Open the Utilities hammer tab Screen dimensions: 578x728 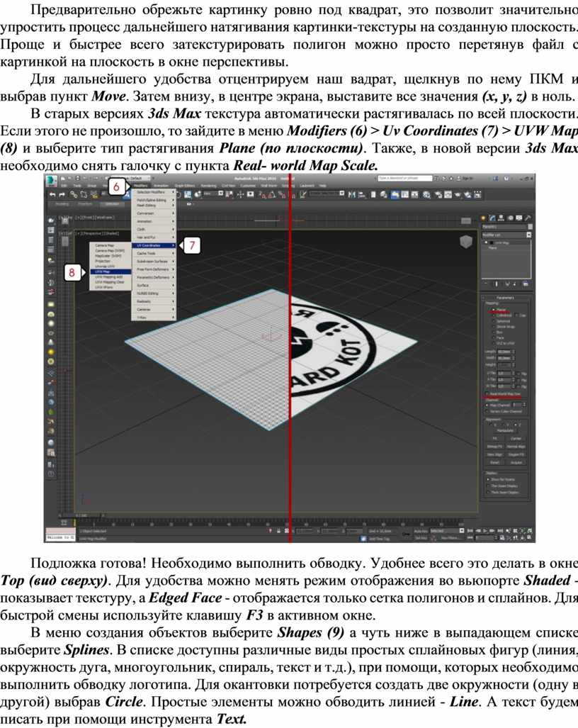528,218
